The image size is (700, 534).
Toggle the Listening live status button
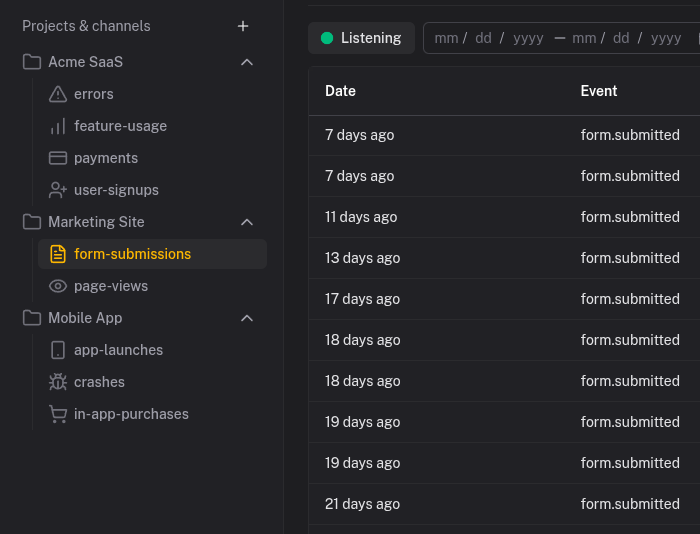coord(361,38)
